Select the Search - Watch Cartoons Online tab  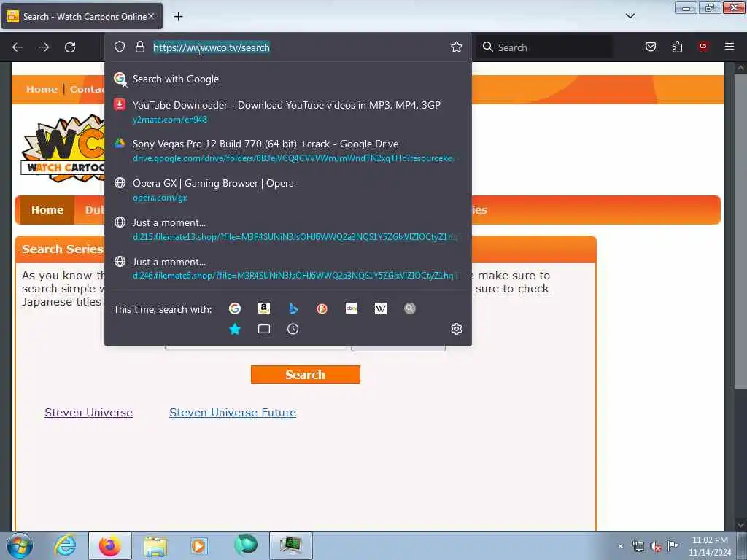[x=82, y=16]
